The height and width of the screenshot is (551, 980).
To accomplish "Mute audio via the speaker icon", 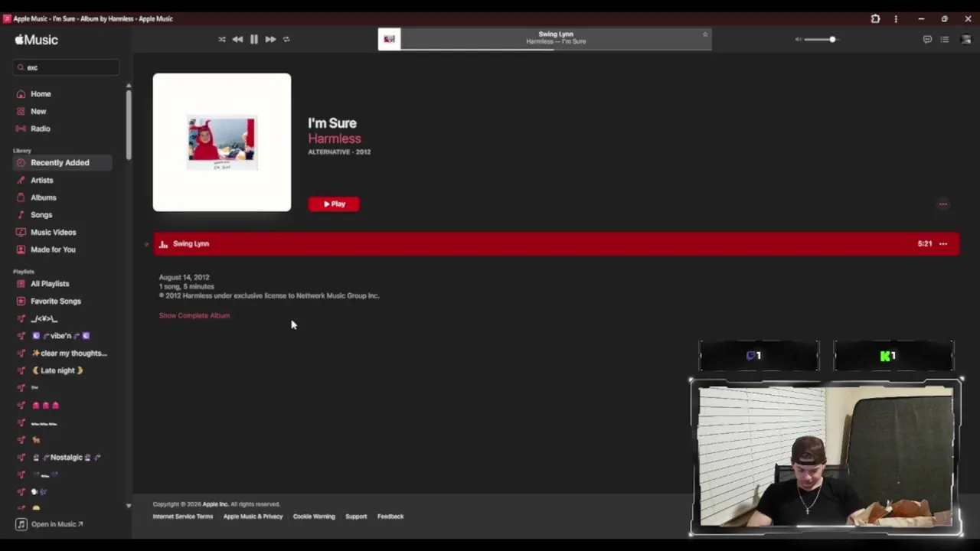I will 798,39.
